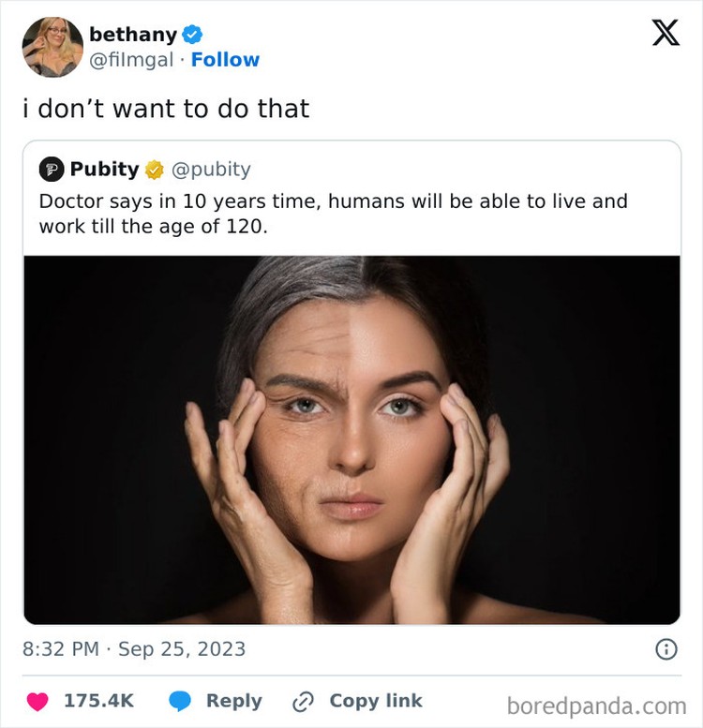Click the chain link copy icon

coord(303,702)
